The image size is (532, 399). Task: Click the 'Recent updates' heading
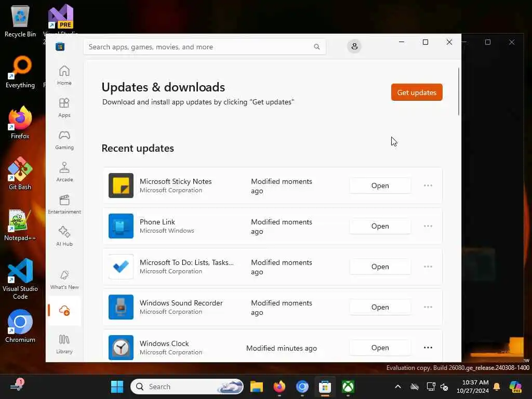pyautogui.click(x=138, y=148)
